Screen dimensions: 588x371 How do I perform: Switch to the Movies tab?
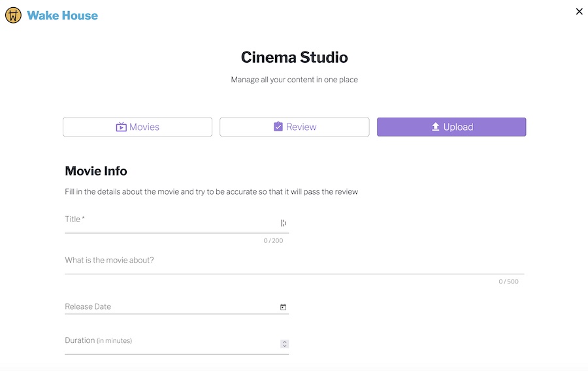click(x=137, y=127)
